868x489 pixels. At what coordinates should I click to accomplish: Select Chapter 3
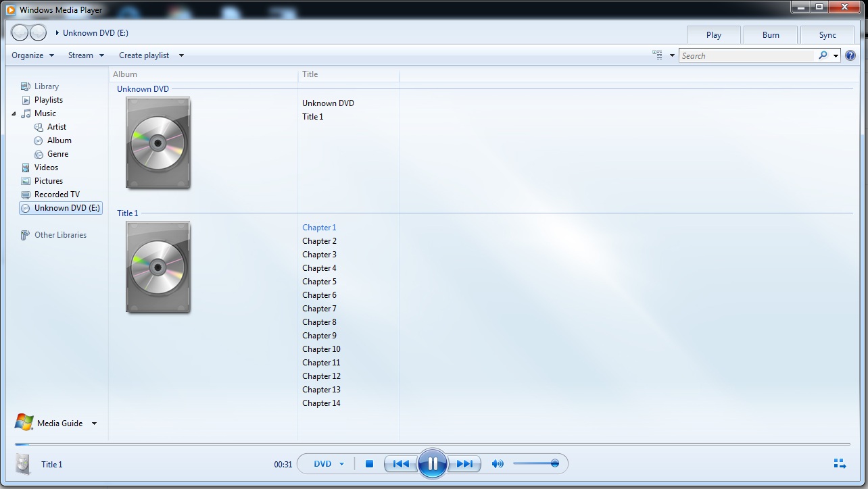pos(319,255)
